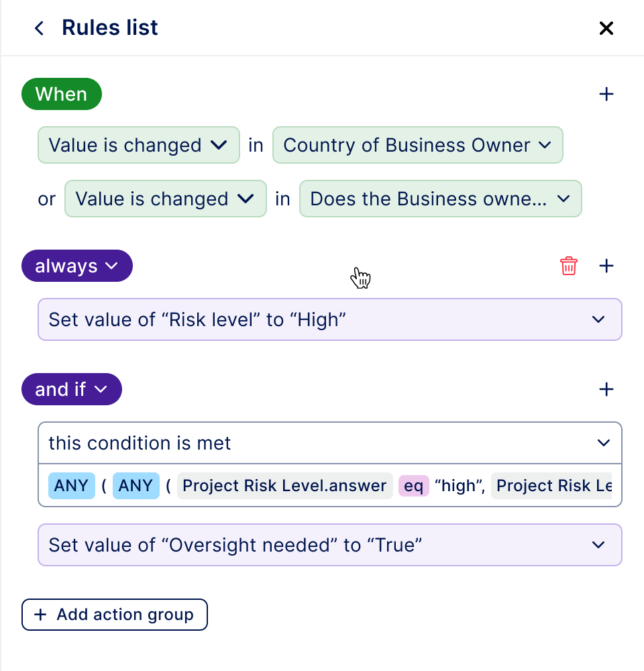Click Project Risk Level.answer token
Viewport: 644px width, 671px height.
click(284, 486)
